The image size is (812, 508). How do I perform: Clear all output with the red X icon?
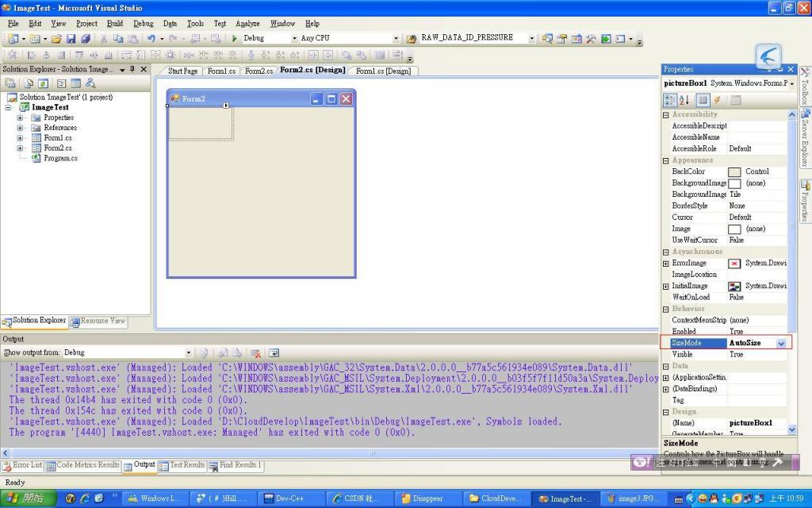pyautogui.click(x=255, y=353)
